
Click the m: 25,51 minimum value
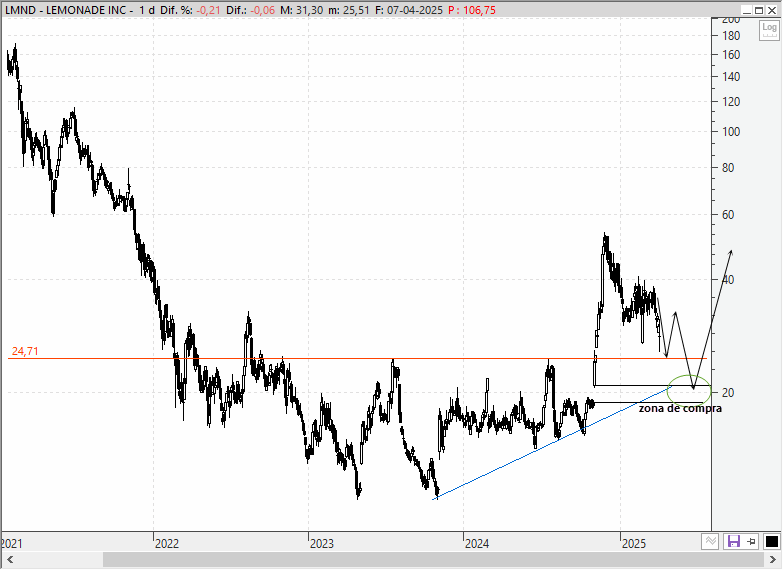(x=349, y=10)
